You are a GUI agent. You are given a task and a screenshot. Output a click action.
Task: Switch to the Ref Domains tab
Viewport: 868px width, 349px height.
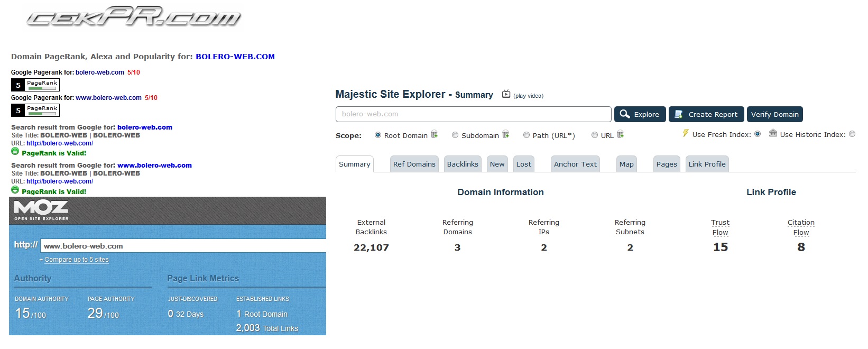pyautogui.click(x=414, y=164)
